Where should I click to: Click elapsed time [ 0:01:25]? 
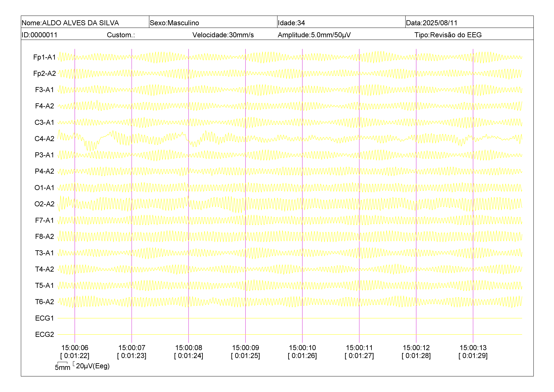coord(245,356)
